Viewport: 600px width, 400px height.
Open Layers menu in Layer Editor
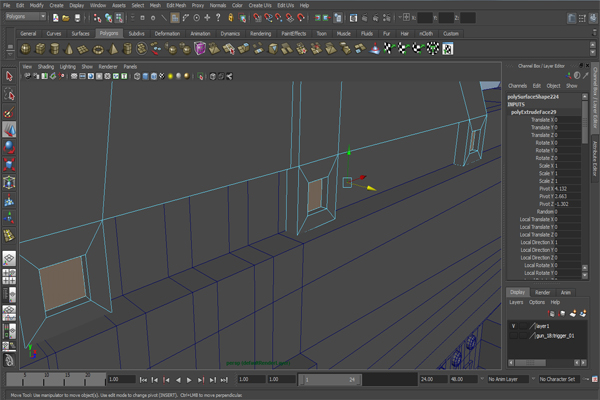516,302
